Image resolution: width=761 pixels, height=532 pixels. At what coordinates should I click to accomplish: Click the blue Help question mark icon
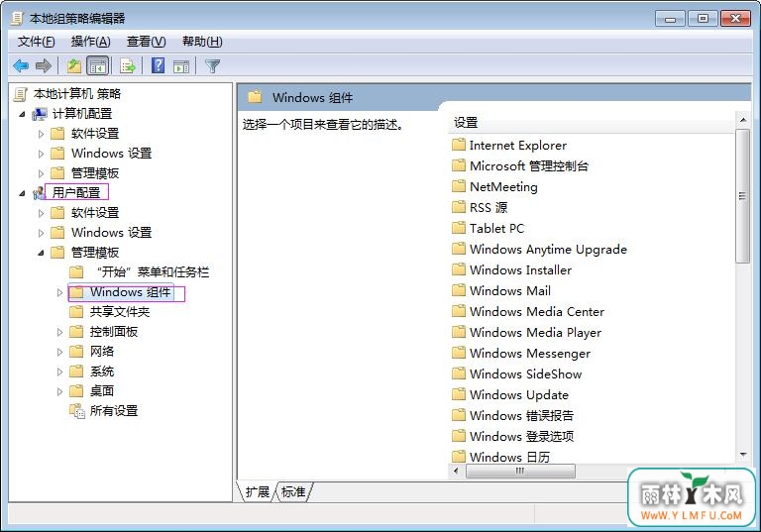pyautogui.click(x=159, y=65)
